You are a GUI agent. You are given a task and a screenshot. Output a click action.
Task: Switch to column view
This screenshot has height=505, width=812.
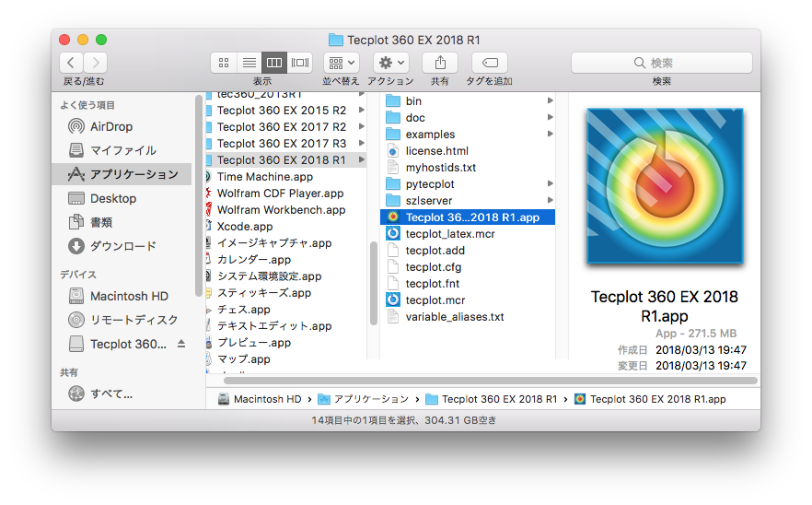274,63
